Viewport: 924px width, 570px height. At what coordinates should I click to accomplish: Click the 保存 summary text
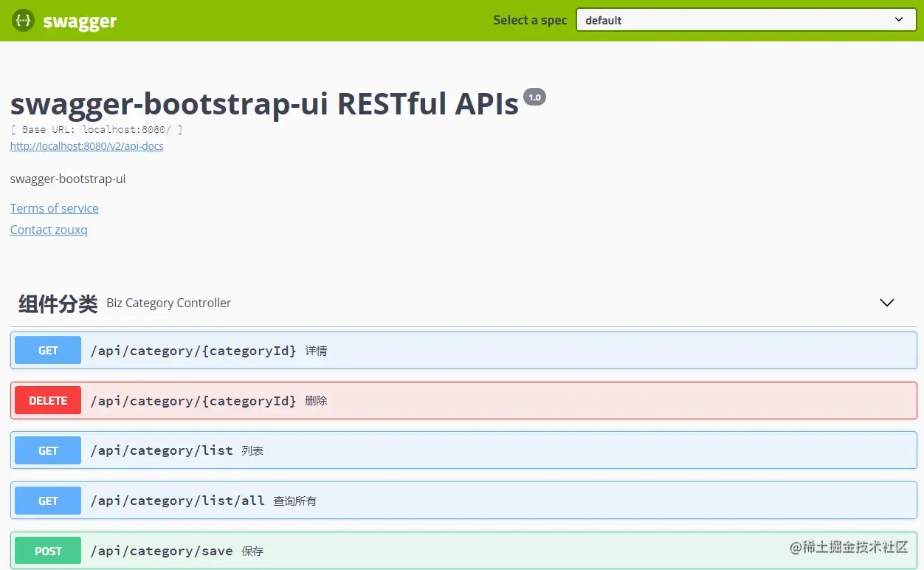pyautogui.click(x=252, y=551)
